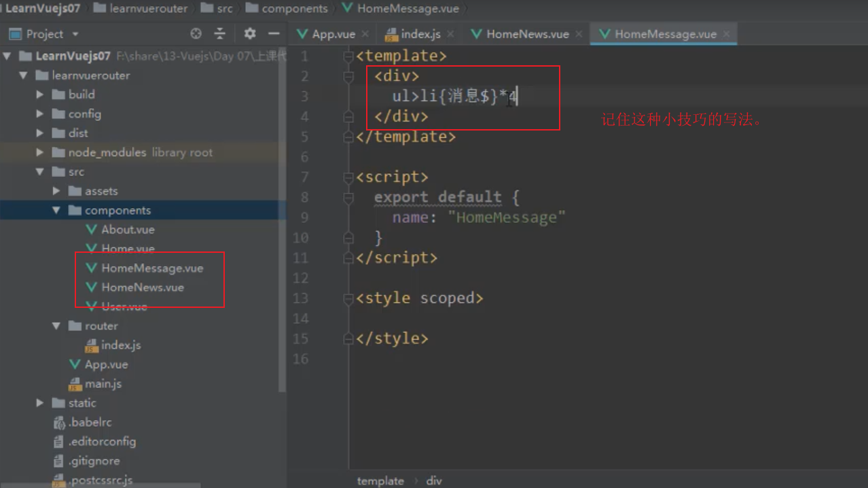This screenshot has height=488, width=868.
Task: Select the .gitignore file
Action: [94, 461]
